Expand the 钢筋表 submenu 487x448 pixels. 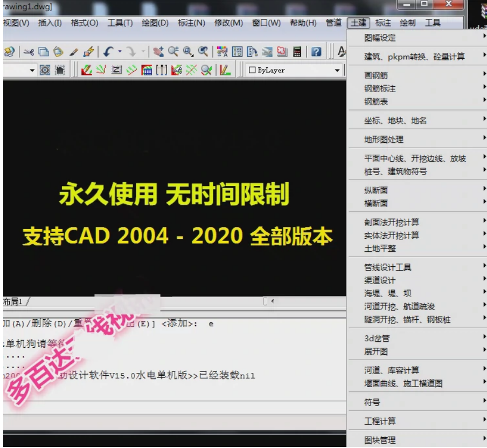point(417,102)
